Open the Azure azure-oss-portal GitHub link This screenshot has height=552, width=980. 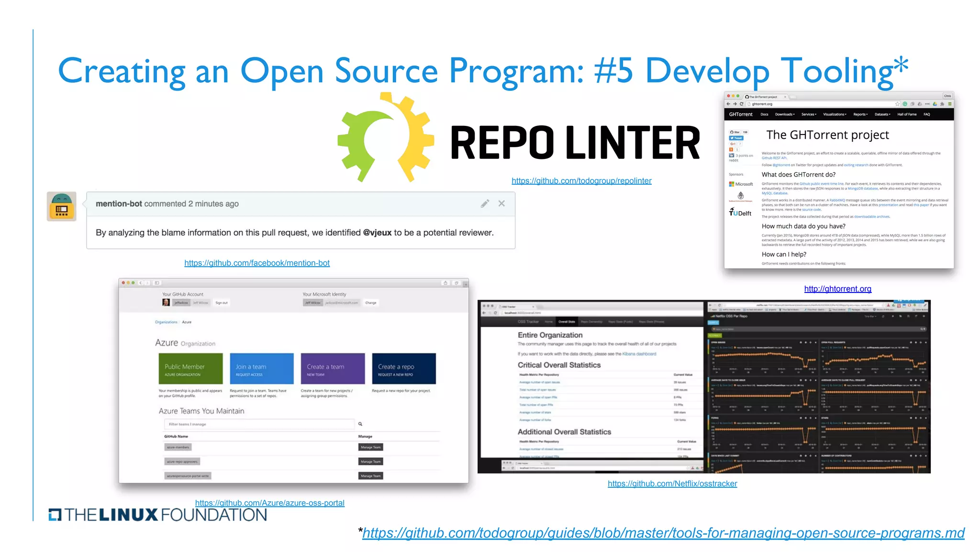[x=269, y=503]
